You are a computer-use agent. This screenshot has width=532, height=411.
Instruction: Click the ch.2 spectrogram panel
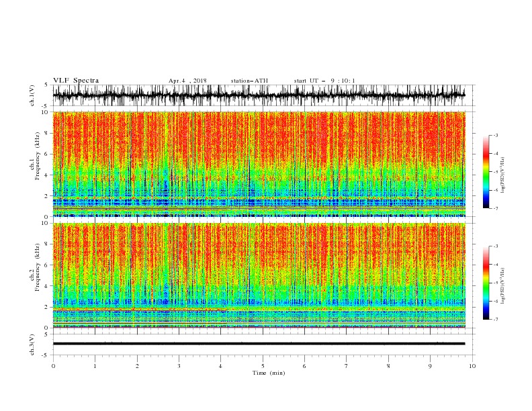point(259,275)
